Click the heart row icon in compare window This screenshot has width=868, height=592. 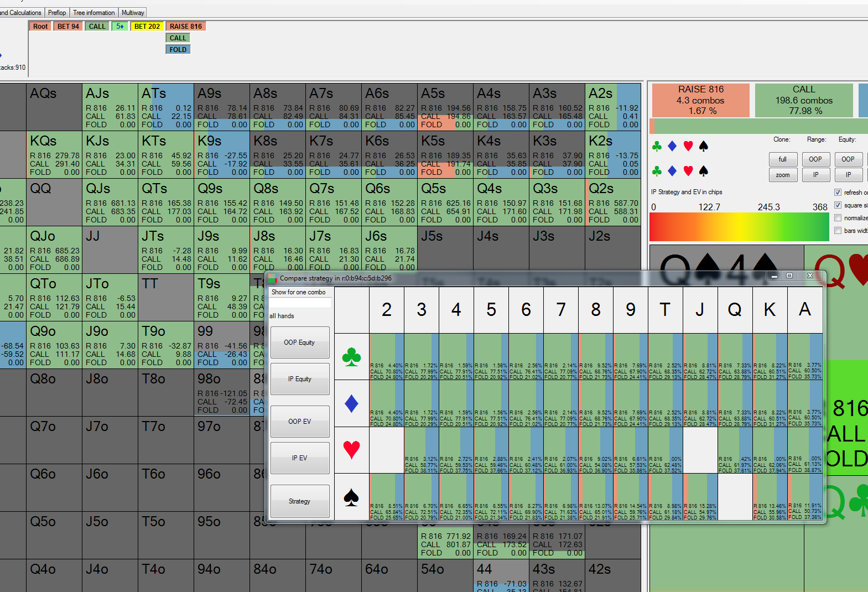(x=352, y=450)
